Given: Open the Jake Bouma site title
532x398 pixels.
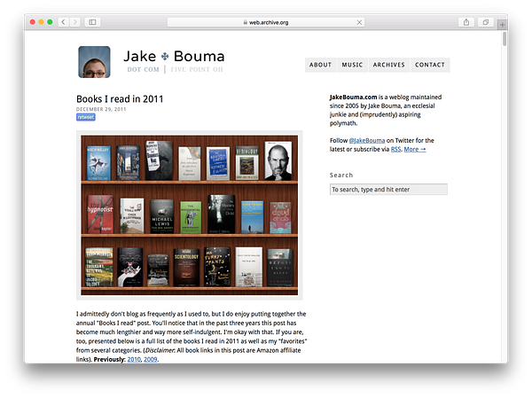Looking at the screenshot, I should 174,56.
